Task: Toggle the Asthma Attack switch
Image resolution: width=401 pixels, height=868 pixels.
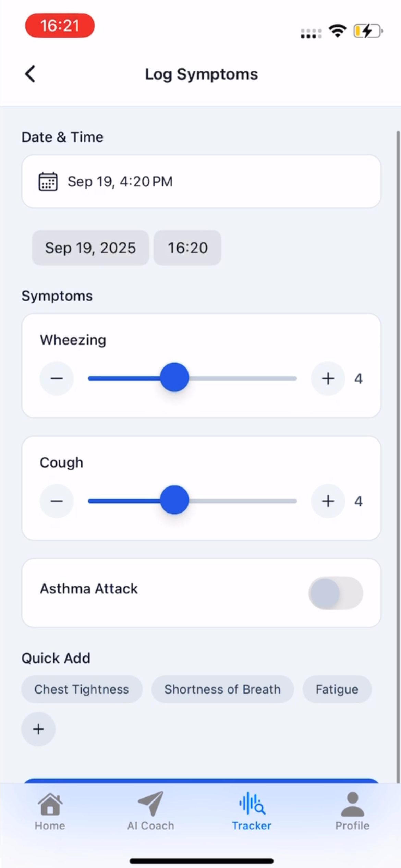Action: click(x=336, y=593)
